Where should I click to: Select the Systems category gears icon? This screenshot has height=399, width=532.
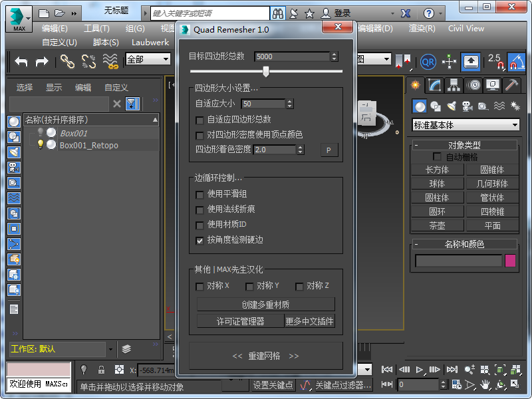point(515,106)
